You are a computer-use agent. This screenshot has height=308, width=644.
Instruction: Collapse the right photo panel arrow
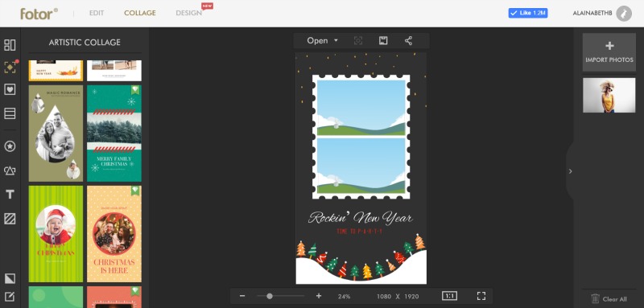click(570, 171)
